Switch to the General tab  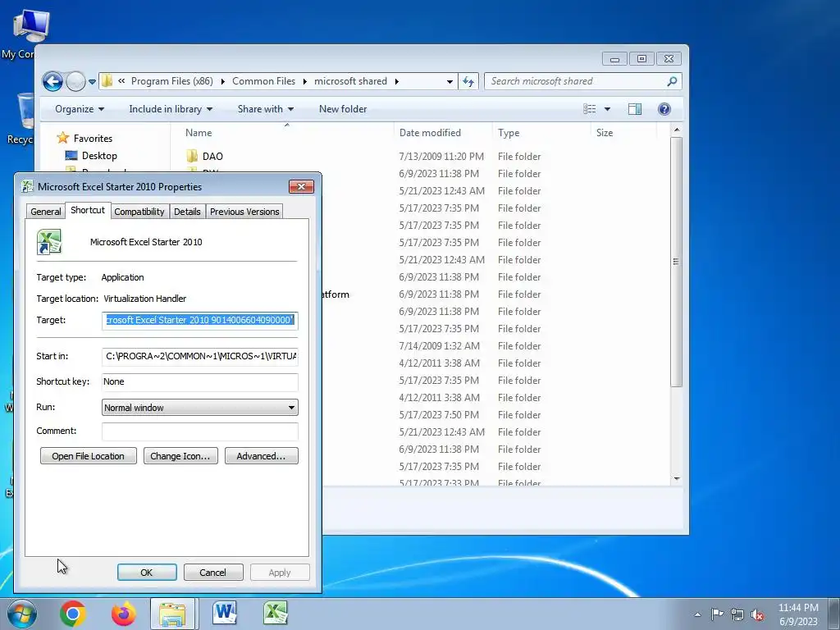point(46,212)
